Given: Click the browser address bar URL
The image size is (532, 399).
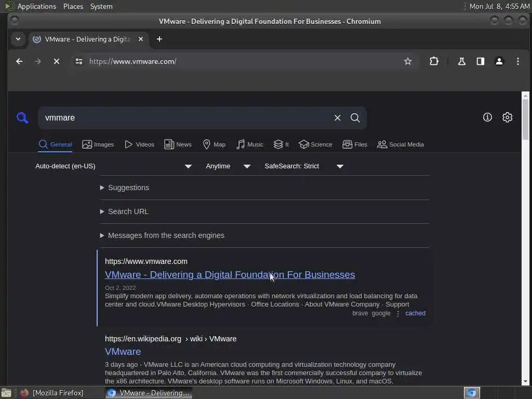Looking at the screenshot, I should tap(132, 61).
